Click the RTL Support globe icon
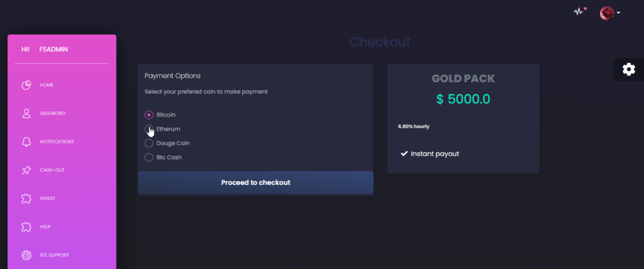The height and width of the screenshot is (269, 644). click(x=26, y=255)
